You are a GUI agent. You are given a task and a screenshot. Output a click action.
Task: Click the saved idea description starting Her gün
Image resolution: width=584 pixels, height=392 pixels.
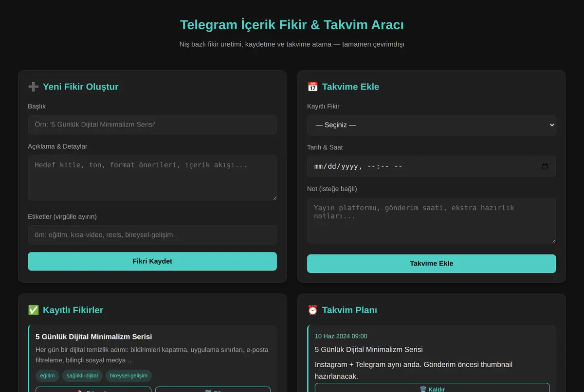152,355
